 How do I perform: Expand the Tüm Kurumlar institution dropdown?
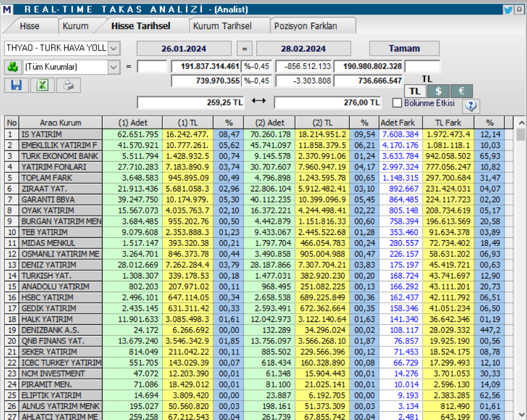[x=114, y=67]
